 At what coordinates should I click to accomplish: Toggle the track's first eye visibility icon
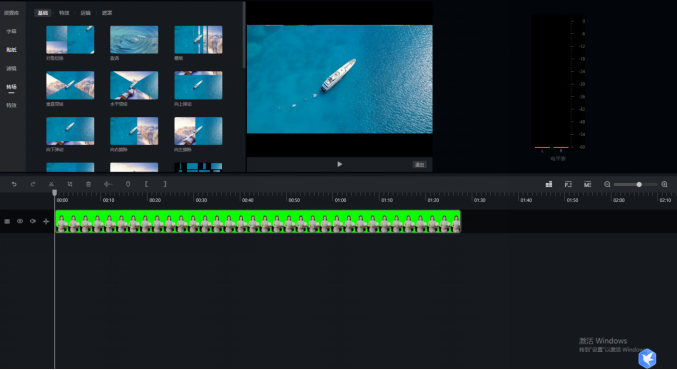coord(20,221)
